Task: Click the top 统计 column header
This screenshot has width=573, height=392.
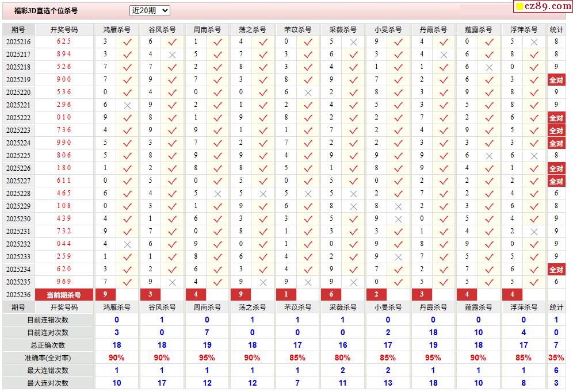Action: tap(556, 29)
